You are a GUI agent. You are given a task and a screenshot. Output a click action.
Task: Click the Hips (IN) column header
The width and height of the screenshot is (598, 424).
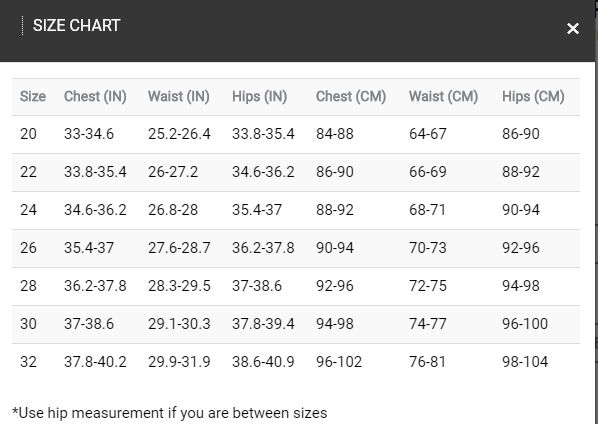point(260,96)
